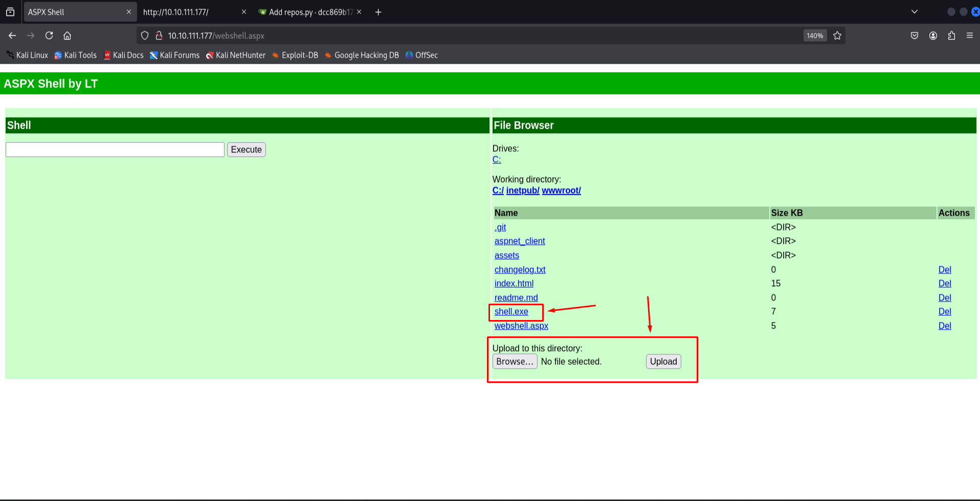Open the Kali NetHunter bookmark
The width and height of the screenshot is (980, 501).
(x=236, y=55)
